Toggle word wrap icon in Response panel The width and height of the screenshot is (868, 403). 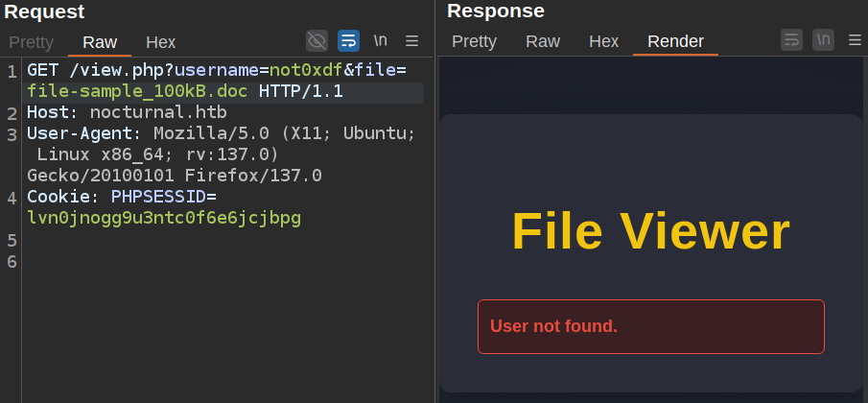click(x=791, y=40)
